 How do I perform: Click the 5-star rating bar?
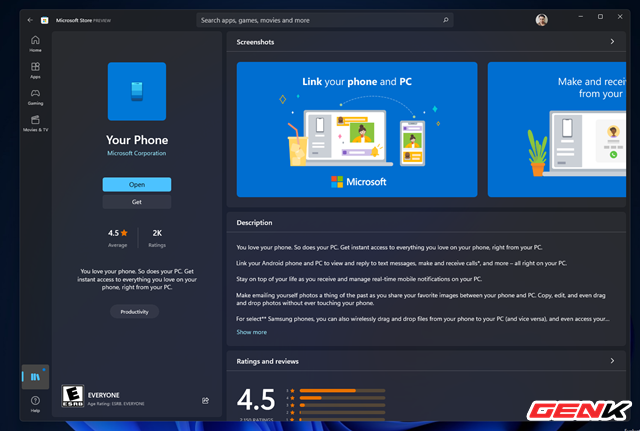(342, 391)
